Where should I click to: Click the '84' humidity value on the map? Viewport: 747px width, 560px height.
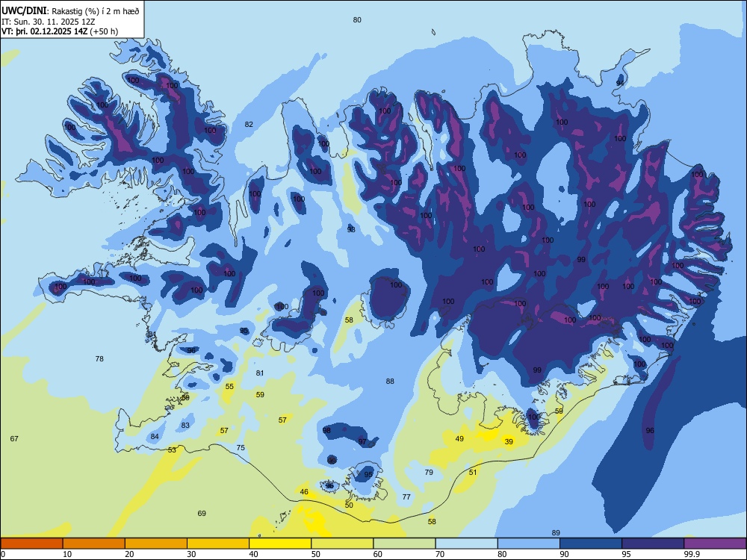point(155,436)
